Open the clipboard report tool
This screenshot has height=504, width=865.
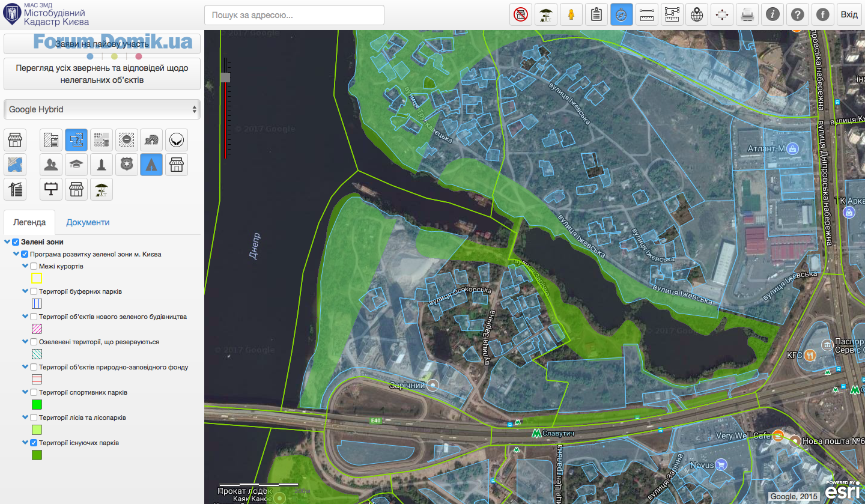(x=596, y=15)
